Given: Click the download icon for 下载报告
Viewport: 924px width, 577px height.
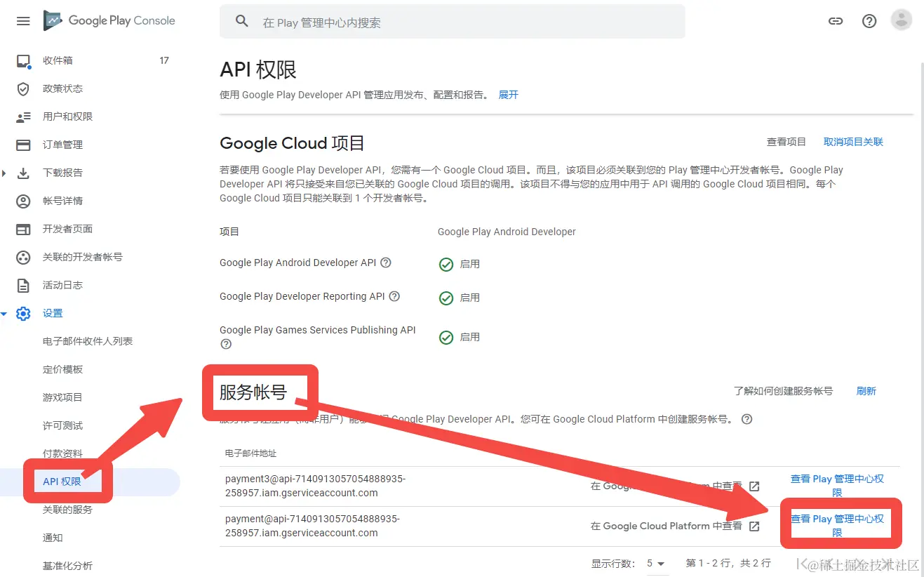Looking at the screenshot, I should click(x=23, y=173).
